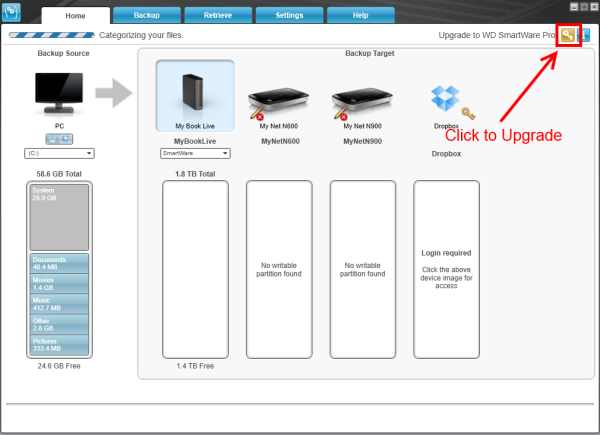Open the Help tab
This screenshot has width=600, height=435.
(360, 15)
